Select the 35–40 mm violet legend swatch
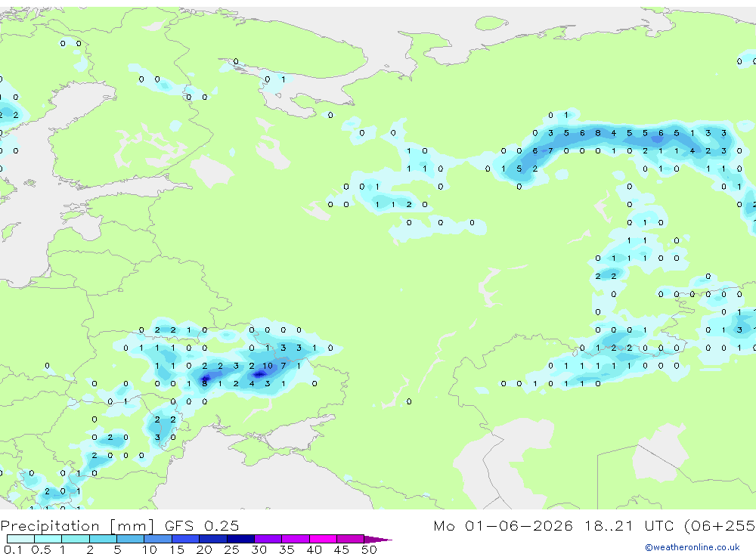756x554 pixels. pyautogui.click(x=295, y=539)
